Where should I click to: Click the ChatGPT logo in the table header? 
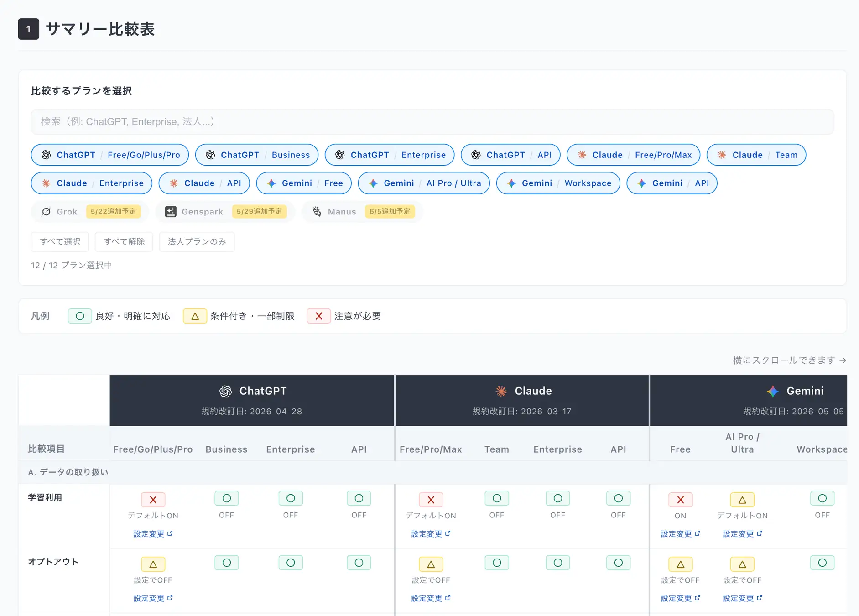point(225,391)
